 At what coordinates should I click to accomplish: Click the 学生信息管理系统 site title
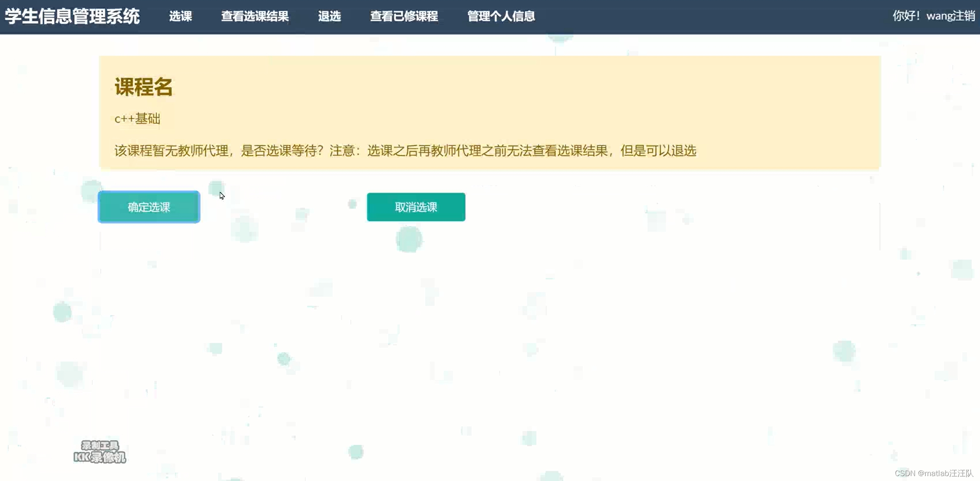tap(72, 16)
